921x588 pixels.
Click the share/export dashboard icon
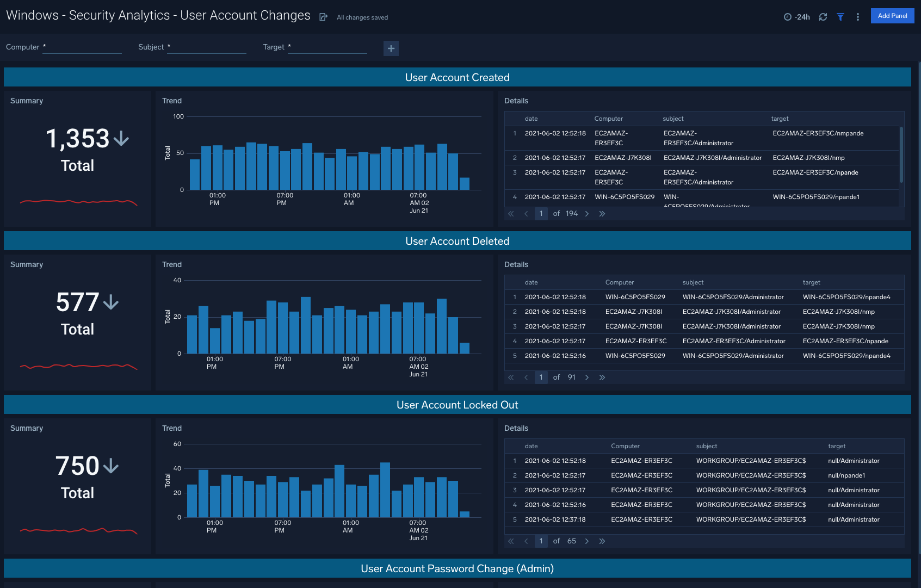324,17
